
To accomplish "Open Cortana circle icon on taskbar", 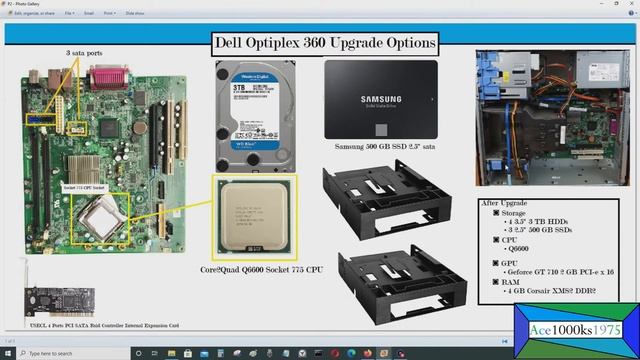I will 139,353.
